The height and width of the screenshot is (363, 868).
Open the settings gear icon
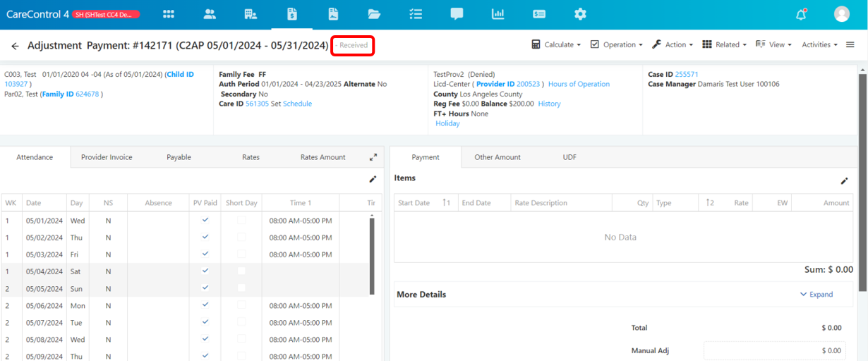pyautogui.click(x=580, y=13)
